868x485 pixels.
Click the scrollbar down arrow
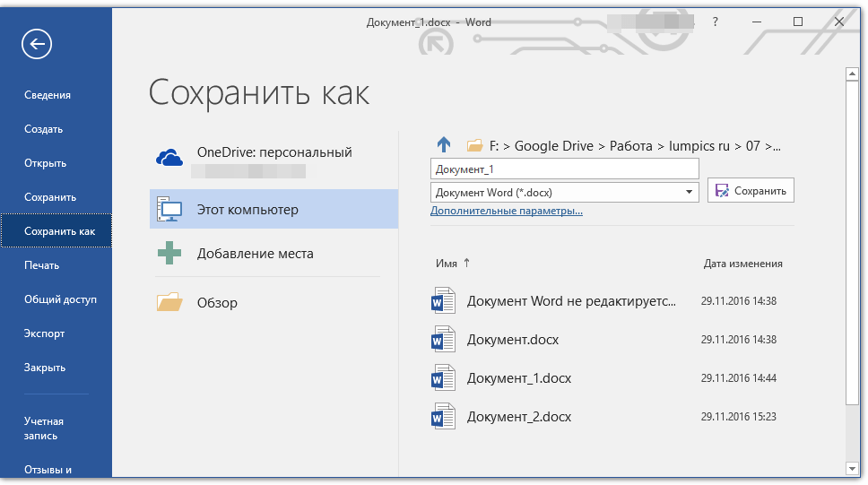[852, 468]
